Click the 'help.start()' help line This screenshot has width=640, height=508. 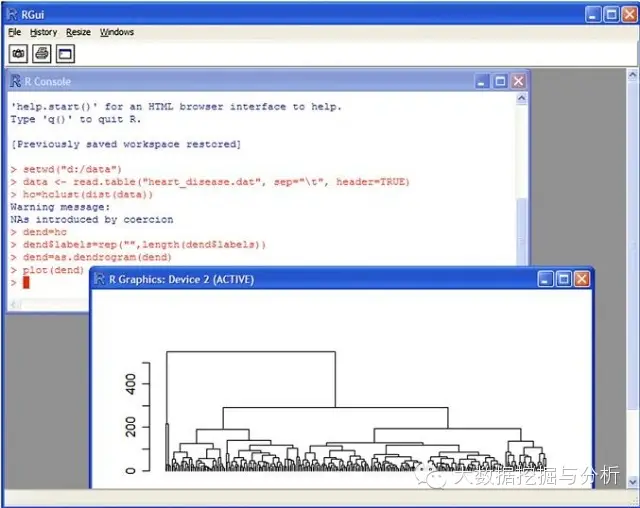pyautogui.click(x=176, y=106)
